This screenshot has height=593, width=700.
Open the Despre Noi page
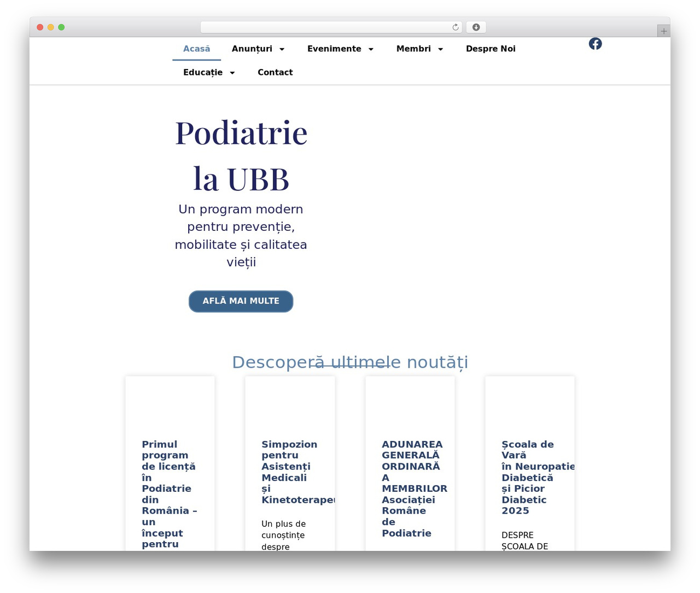[491, 49]
